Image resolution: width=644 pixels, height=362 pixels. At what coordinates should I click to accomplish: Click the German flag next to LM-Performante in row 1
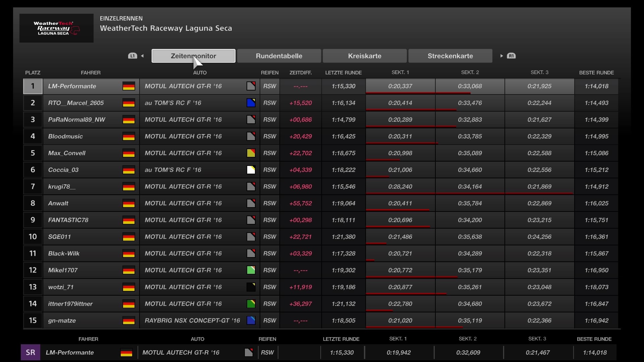coord(128,86)
